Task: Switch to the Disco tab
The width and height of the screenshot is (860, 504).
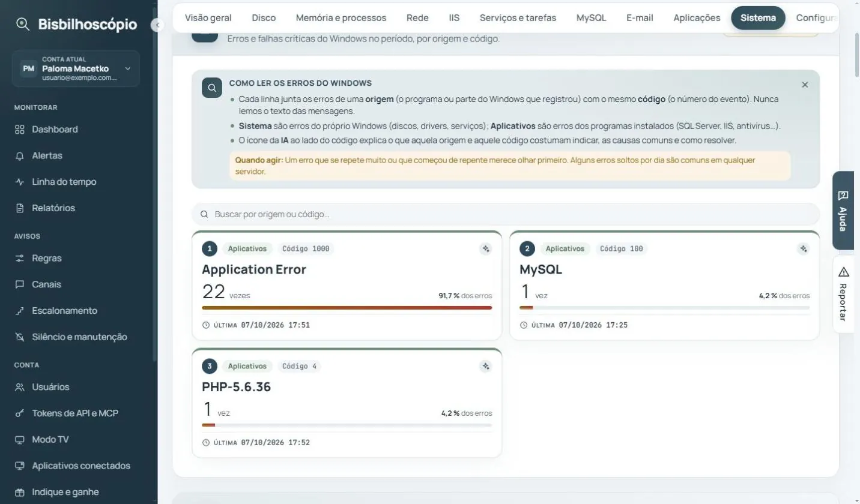Action: 264,18
